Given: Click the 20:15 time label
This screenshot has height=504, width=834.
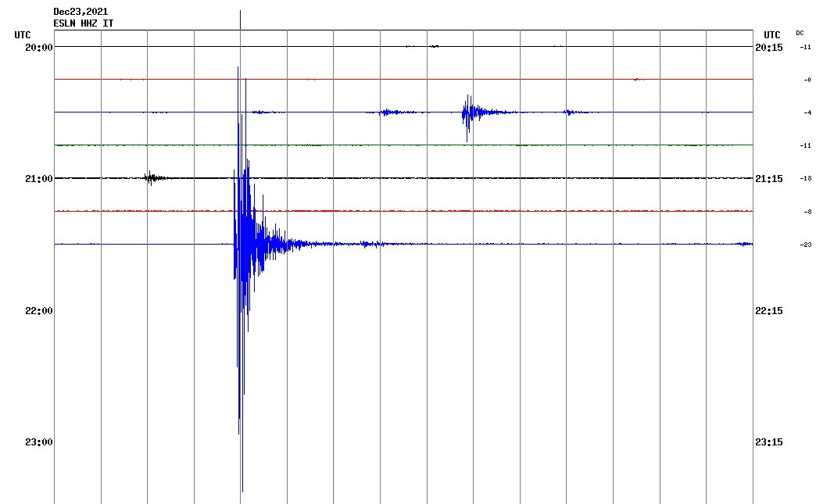Looking at the screenshot, I should click(769, 48).
